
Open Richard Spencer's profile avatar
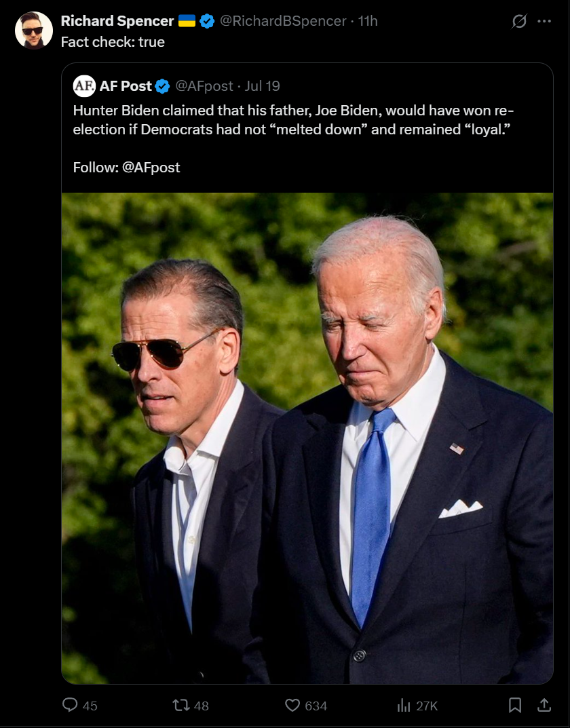[x=34, y=30]
